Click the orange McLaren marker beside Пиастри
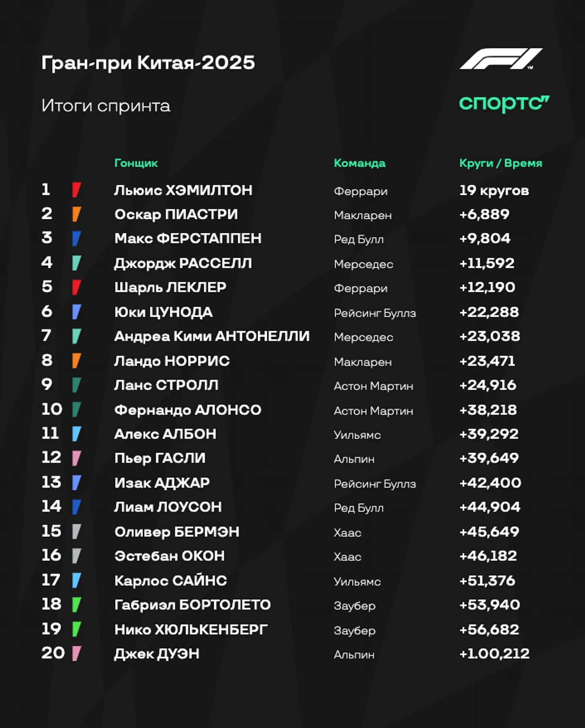Image resolution: width=585 pixels, height=728 pixels. click(x=77, y=214)
